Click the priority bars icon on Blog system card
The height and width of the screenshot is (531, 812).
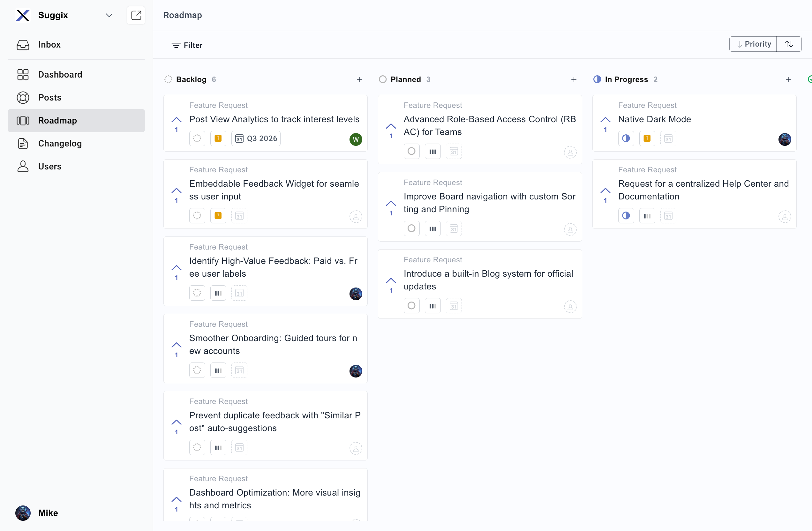point(432,306)
